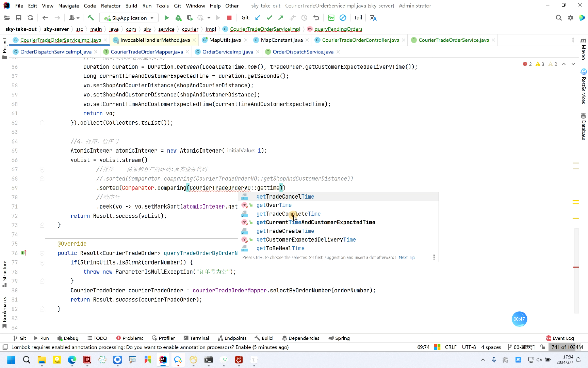
Task: Switch to MapUtils.java tab
Action: coord(225,40)
